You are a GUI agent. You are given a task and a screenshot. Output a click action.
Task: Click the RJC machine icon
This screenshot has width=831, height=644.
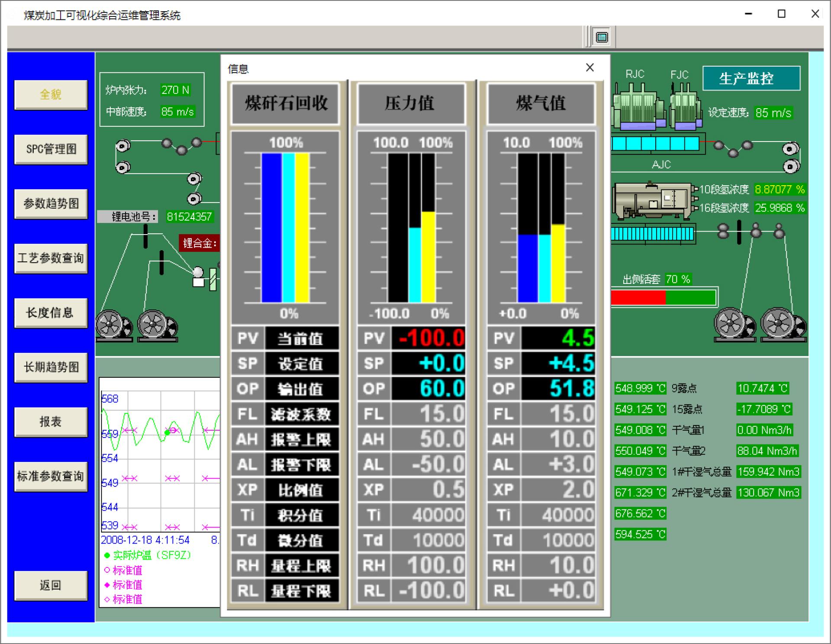pos(638,106)
